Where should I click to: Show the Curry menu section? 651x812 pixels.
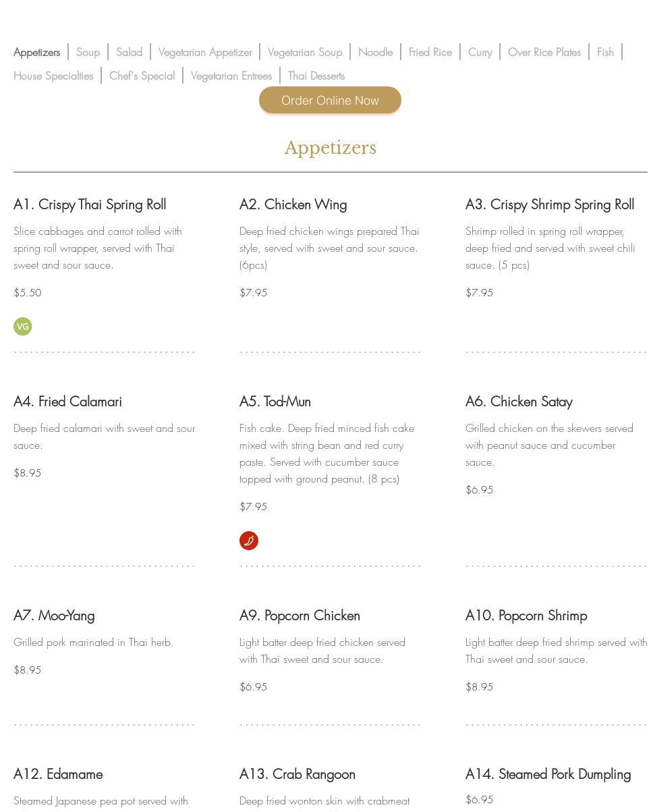coord(480,52)
